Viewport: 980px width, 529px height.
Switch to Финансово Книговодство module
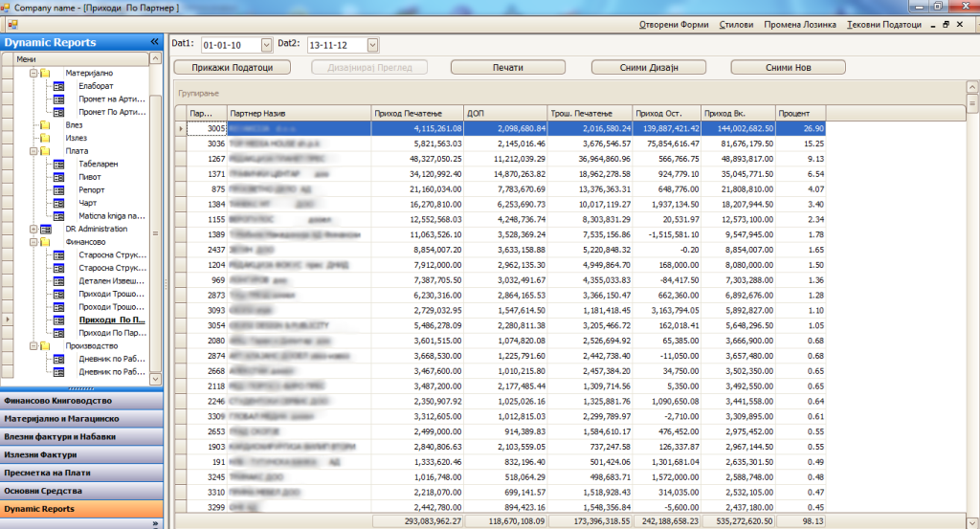(x=80, y=401)
